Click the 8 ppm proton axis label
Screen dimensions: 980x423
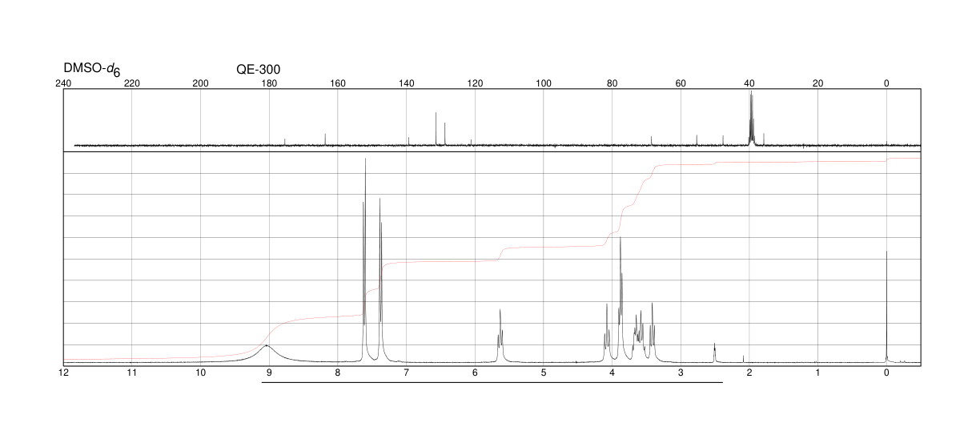pos(338,373)
